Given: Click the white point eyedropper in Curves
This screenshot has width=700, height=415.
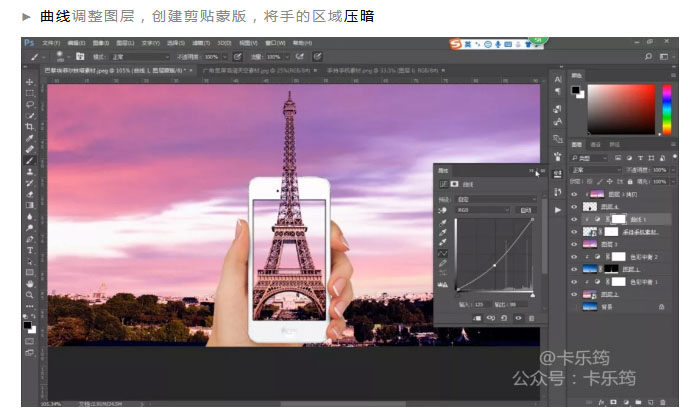Looking at the screenshot, I should [x=443, y=242].
